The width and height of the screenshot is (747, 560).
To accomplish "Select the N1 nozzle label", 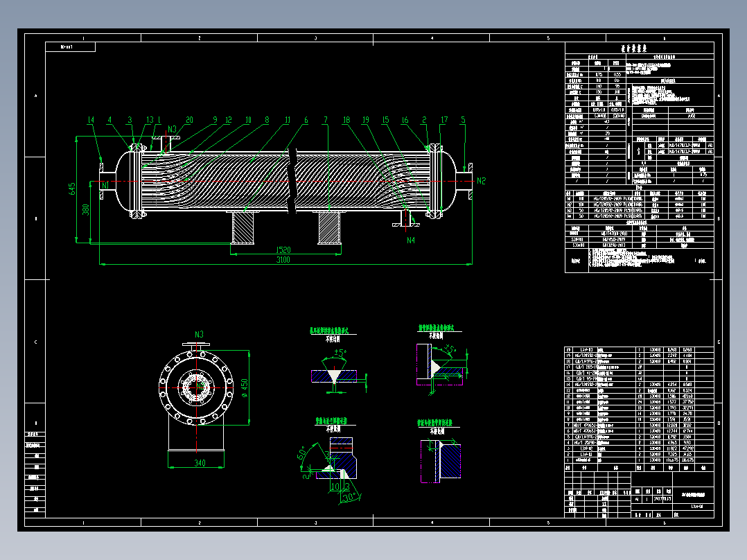I will click(x=105, y=185).
